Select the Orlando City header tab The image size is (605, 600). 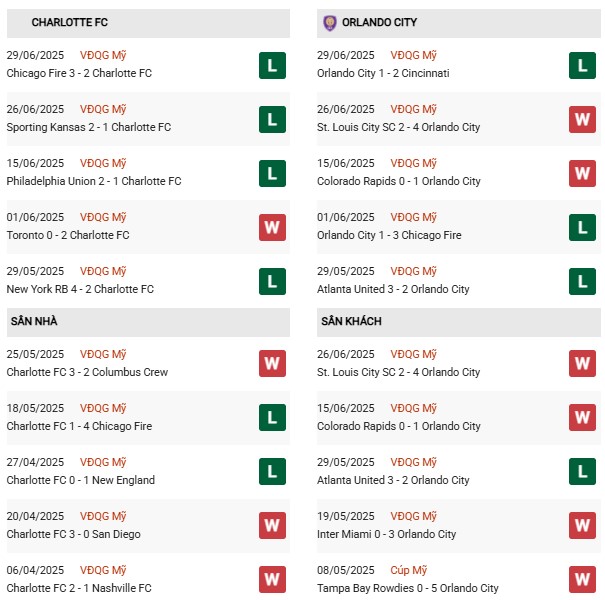[379, 22]
